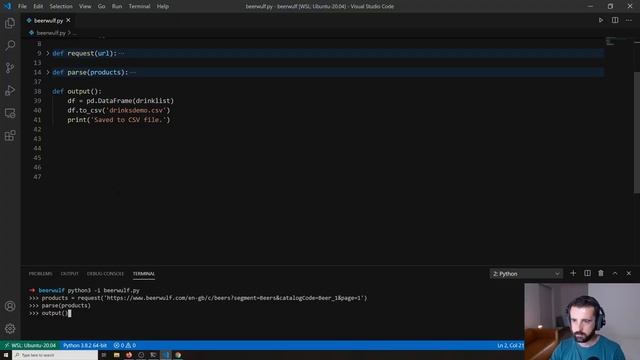This screenshot has height=360, width=640.
Task: Open the Search view in the activity bar
Action: [x=10, y=45]
